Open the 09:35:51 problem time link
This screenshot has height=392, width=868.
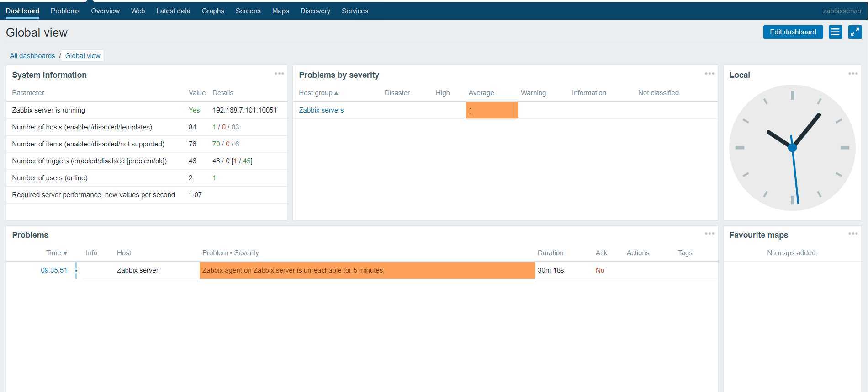tap(54, 270)
